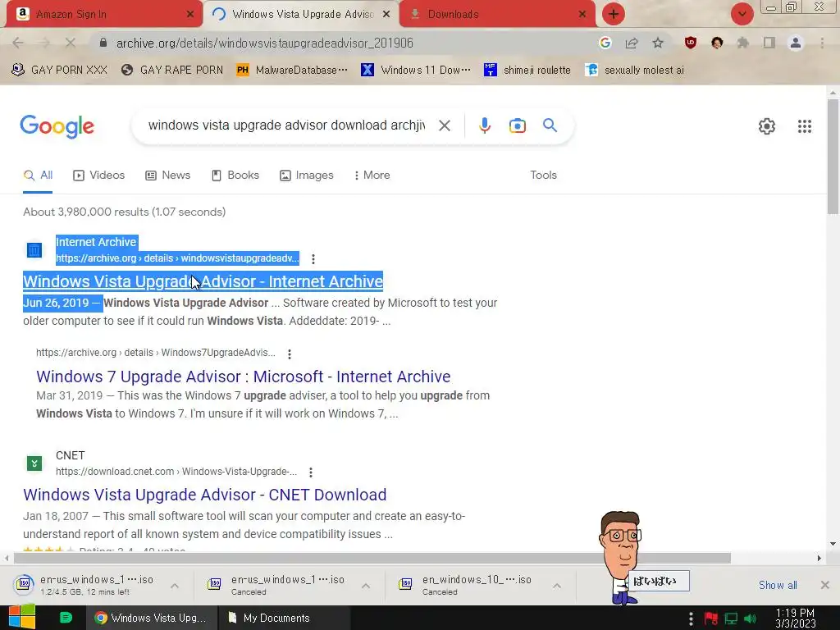The height and width of the screenshot is (630, 840).
Task: Expand options for en_windows_10 iso download
Action: point(557,586)
